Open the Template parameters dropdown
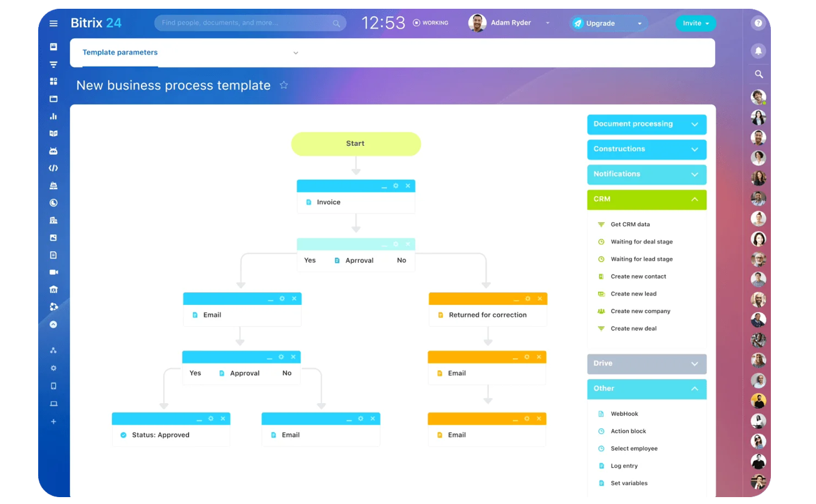This screenshot has height=504, width=816. point(296,53)
